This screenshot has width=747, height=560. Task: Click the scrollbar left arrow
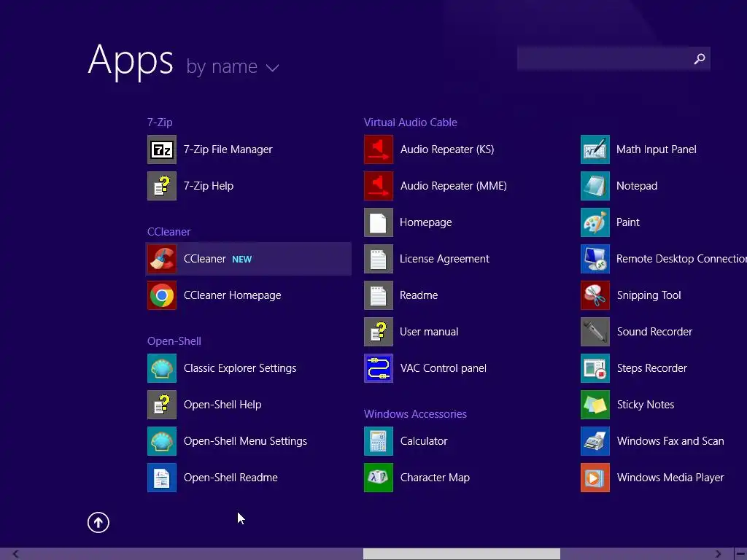(15, 554)
